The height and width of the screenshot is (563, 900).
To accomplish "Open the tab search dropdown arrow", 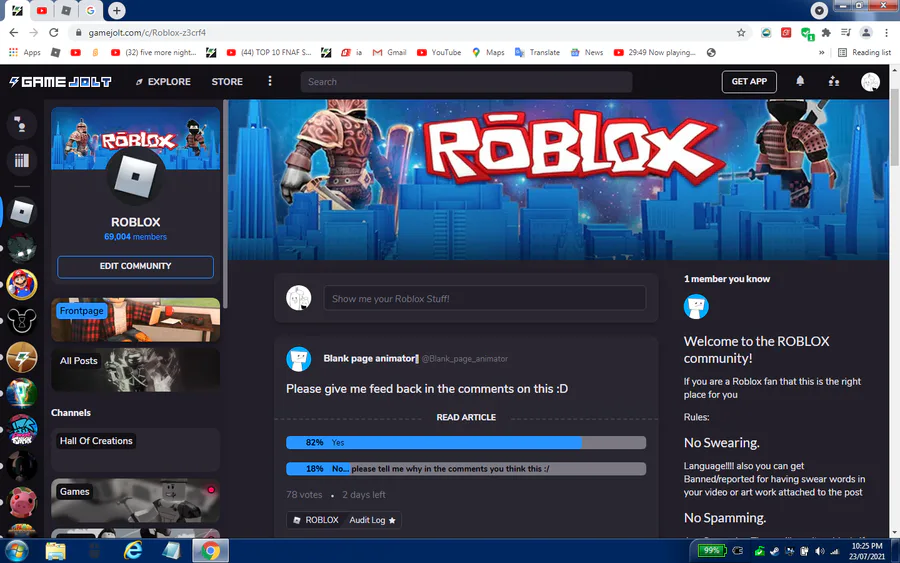I will (x=819, y=10).
